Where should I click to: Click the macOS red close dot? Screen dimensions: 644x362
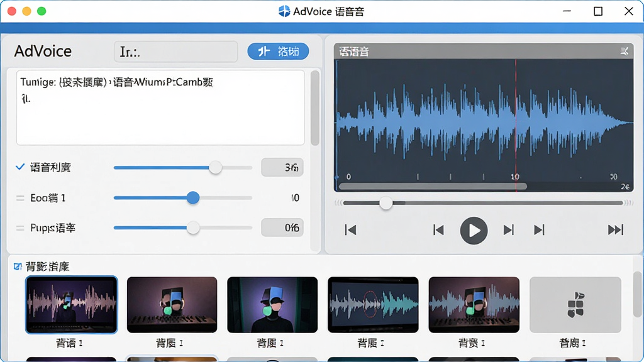tap(11, 11)
